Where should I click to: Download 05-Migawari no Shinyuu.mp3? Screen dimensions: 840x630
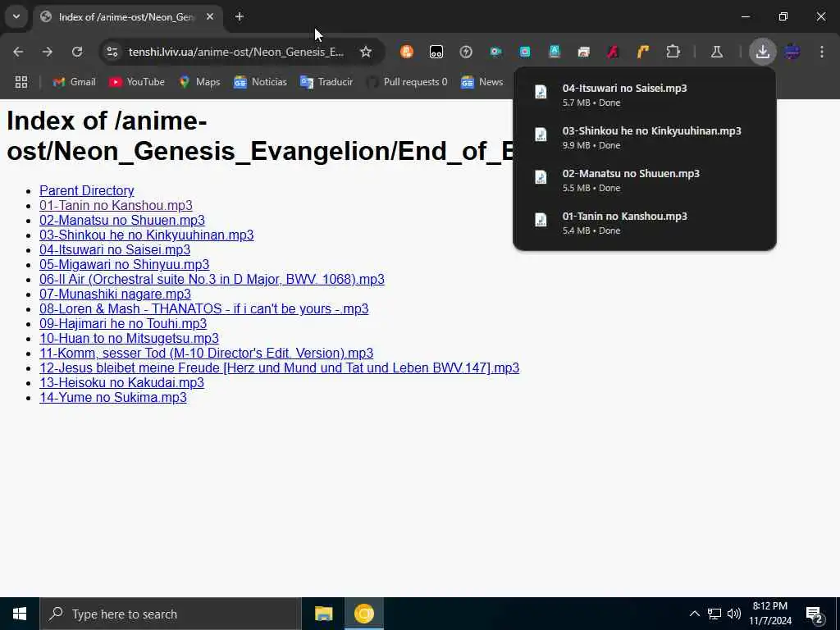[x=125, y=265]
